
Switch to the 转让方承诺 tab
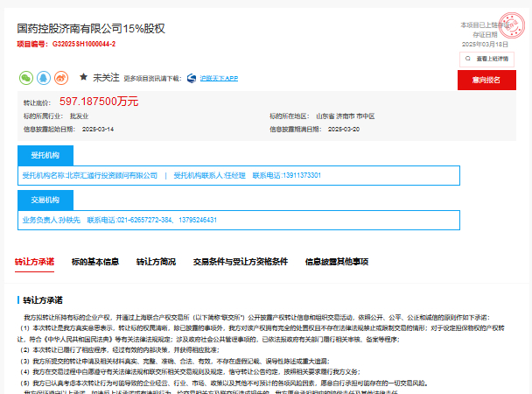click(34, 262)
